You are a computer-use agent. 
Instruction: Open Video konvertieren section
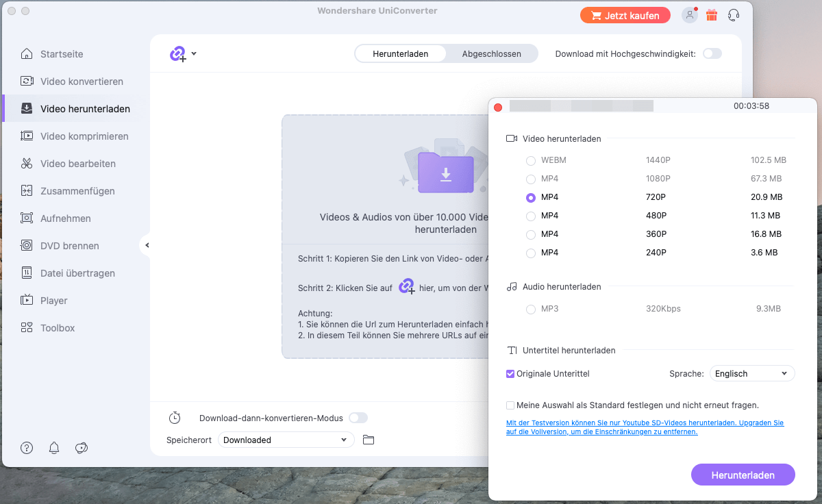(82, 81)
